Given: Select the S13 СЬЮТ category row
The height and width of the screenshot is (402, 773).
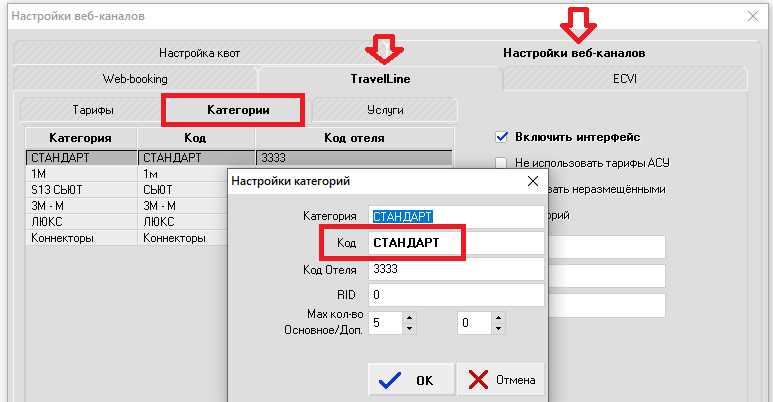Looking at the screenshot, I should tap(127, 190).
